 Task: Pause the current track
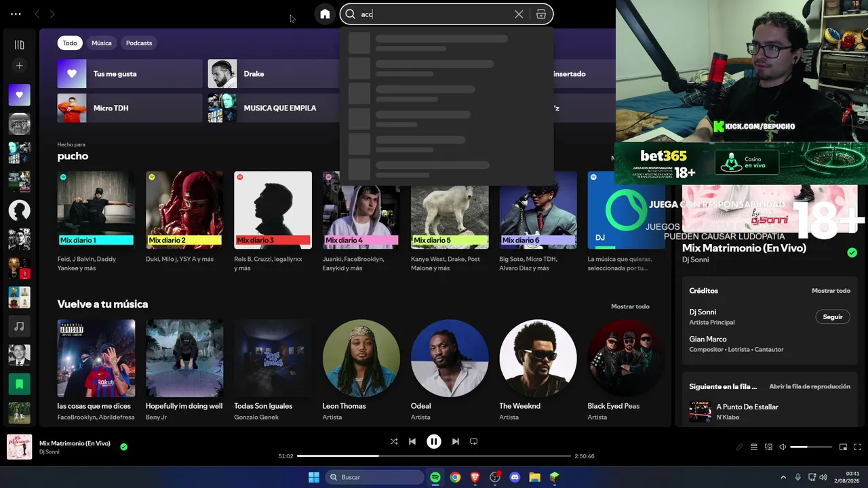click(434, 441)
